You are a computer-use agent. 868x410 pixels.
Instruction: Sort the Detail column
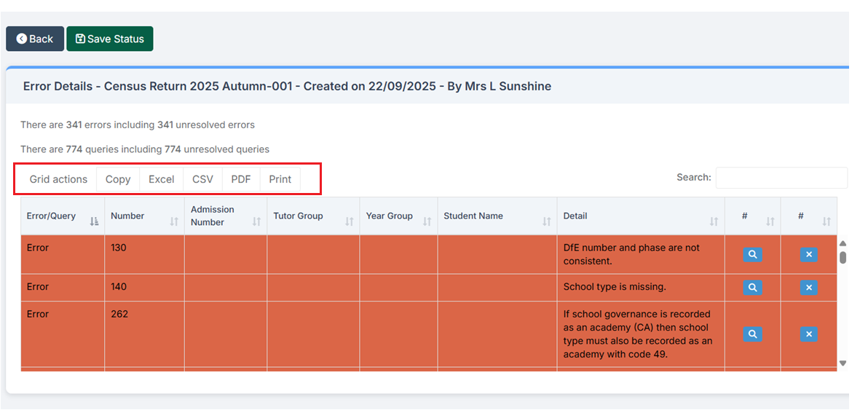coord(714,221)
